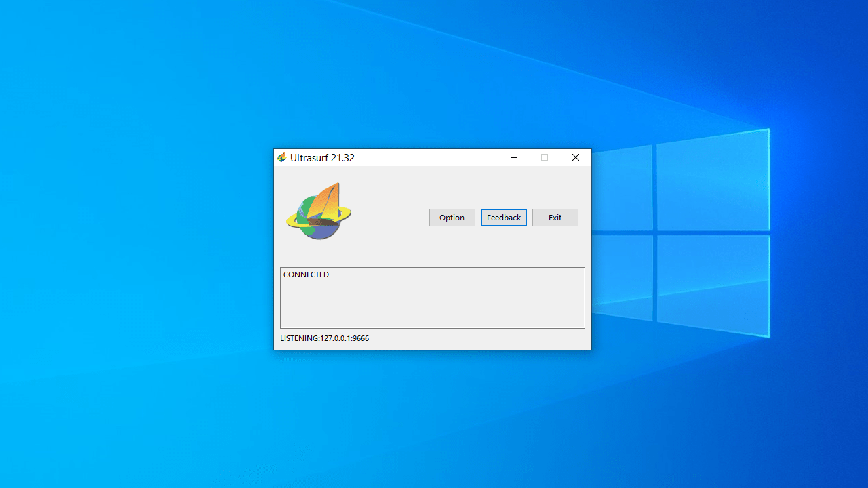The width and height of the screenshot is (868, 488).
Task: Click the Ultrasurf sailboat globe logo
Action: pos(319,211)
